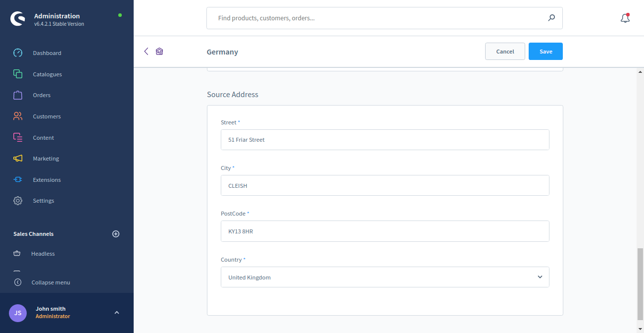Click the green online status dot
The image size is (644, 333).
click(120, 15)
